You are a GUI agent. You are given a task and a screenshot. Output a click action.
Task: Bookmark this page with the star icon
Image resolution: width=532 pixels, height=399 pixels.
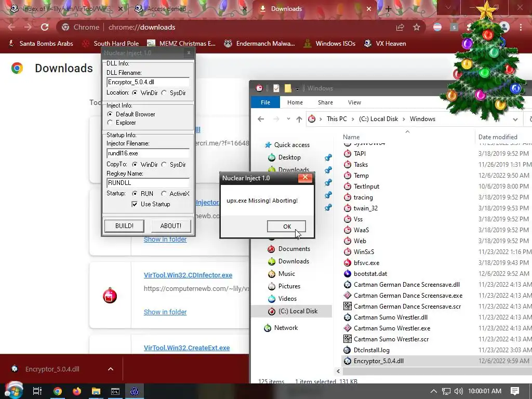pos(417,27)
